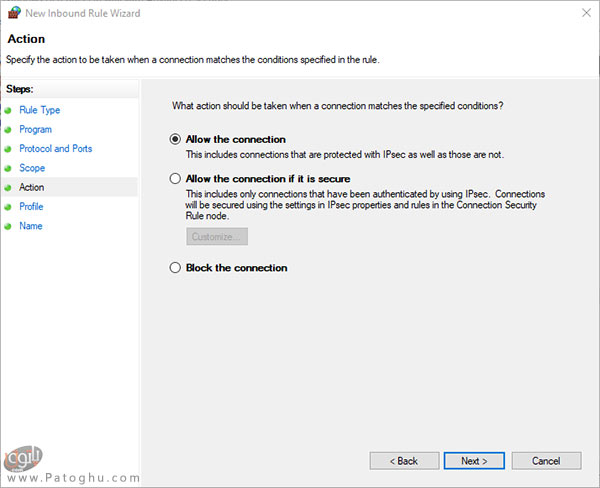Screen dimensions: 600x488
Task: Click the firewall wizard icon in title bar
Action: click(x=13, y=12)
